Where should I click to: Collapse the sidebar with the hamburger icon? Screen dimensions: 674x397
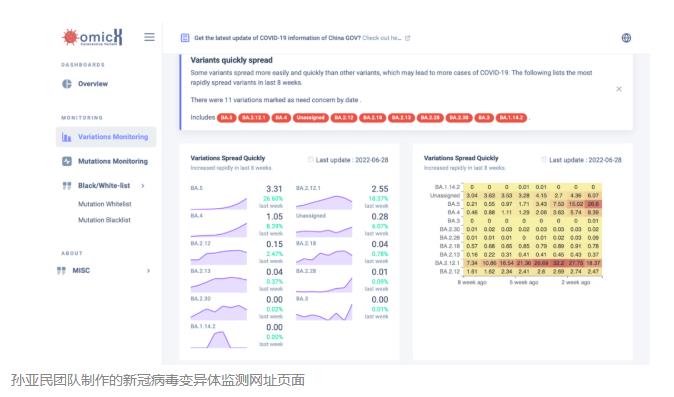coord(149,37)
